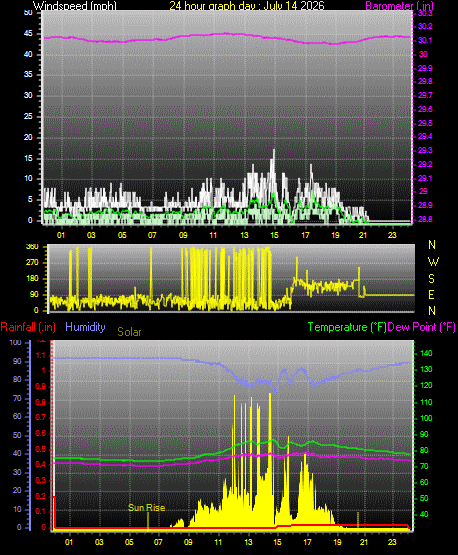The image size is (458, 555).
Task: Click the 30.1 barometer scale value
Action: 425,40
